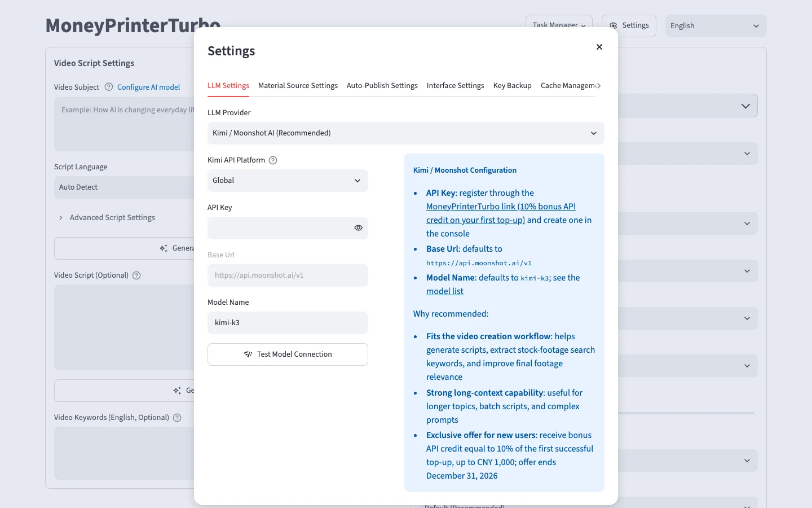812x508 pixels.
Task: Click the Model Name field containing kimi-k3
Action: tap(288, 323)
